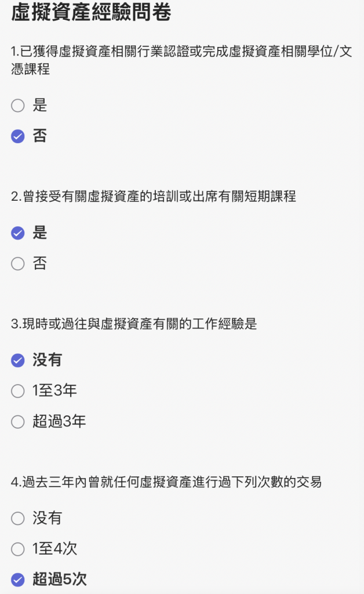Click the checked 超過5次 radio button
Screen dimensions: 364x594
18,579
